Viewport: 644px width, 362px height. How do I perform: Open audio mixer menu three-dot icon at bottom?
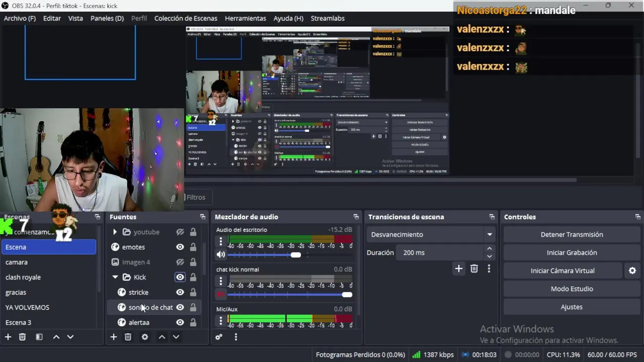235,337
